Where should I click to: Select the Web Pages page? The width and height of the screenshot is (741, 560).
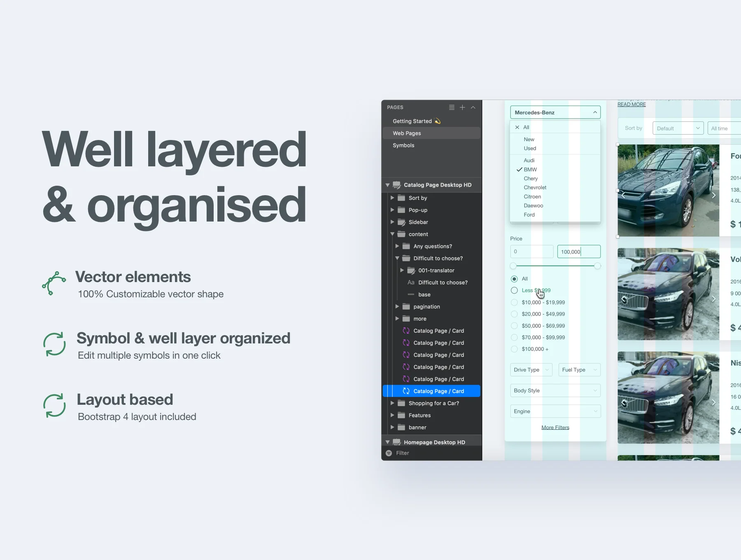tap(431, 133)
